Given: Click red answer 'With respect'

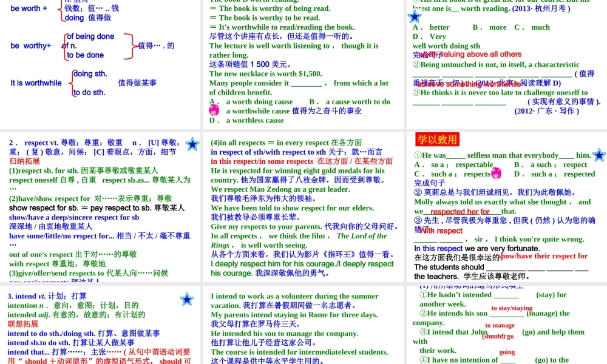Looking at the screenshot, I should pos(441,231).
